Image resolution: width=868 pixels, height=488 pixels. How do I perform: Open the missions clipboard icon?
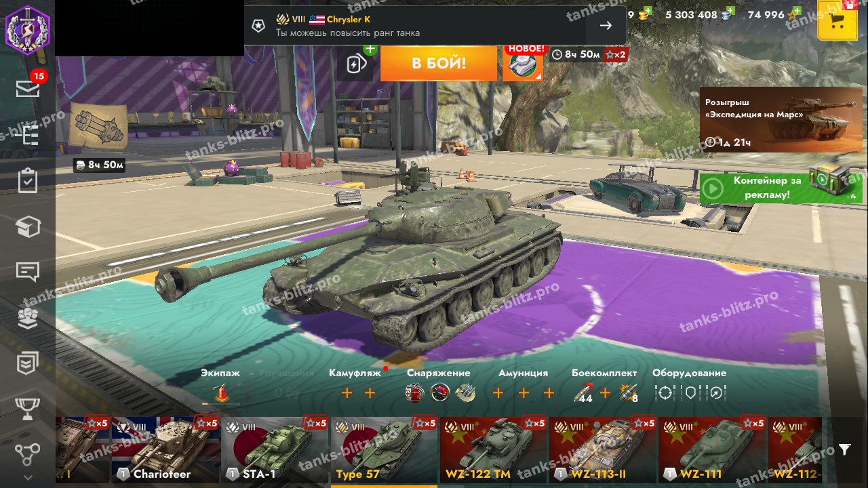[x=28, y=180]
